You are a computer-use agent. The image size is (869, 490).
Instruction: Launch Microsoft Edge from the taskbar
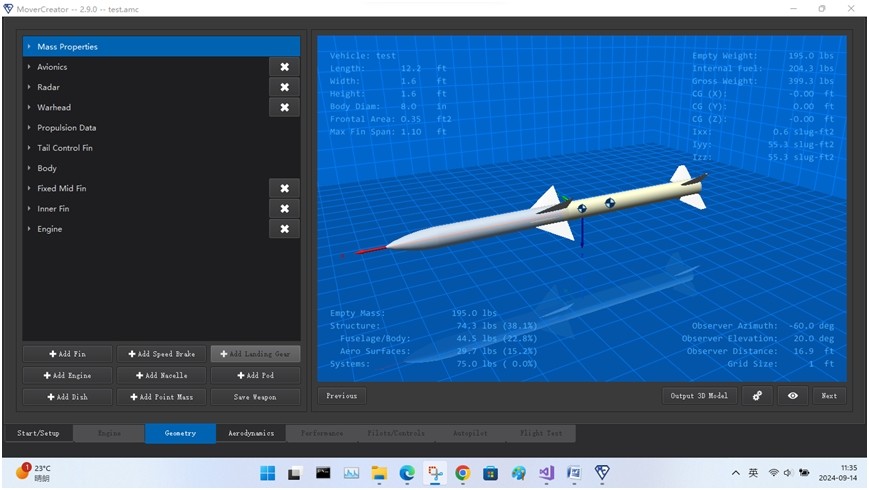pos(407,473)
